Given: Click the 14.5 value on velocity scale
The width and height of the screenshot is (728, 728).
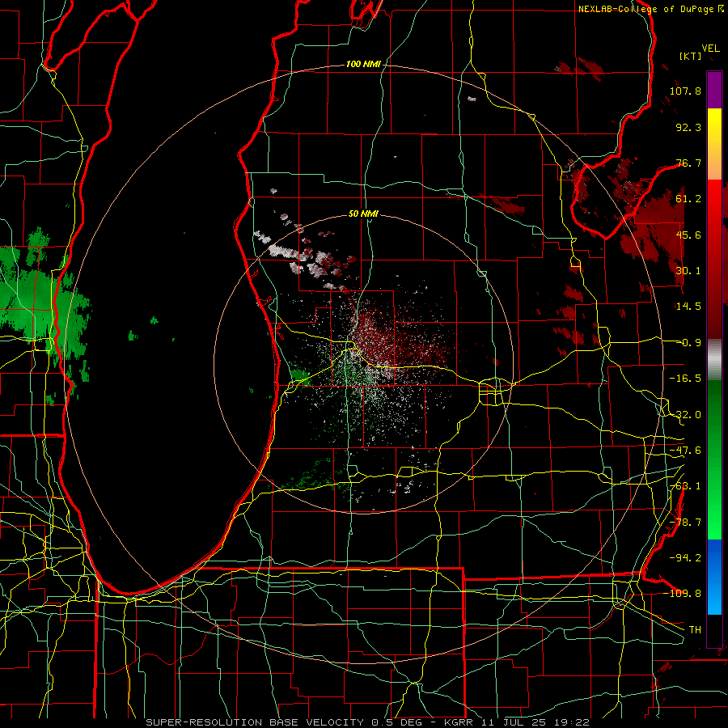Looking at the screenshot, I should tap(688, 307).
